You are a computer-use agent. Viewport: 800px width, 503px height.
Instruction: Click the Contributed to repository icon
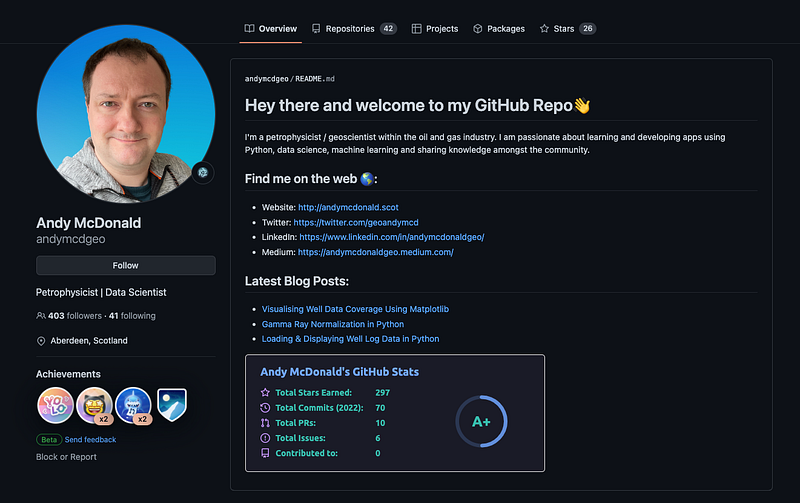pos(265,453)
